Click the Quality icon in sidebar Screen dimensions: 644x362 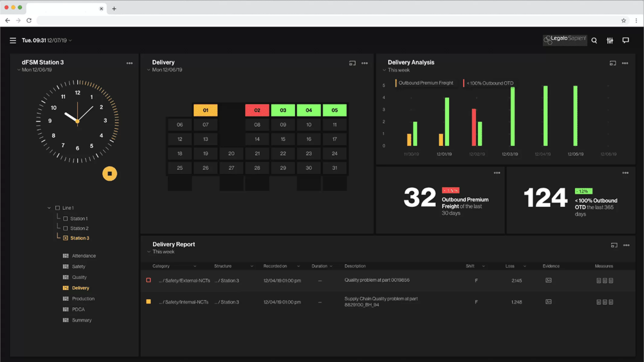[x=65, y=277]
